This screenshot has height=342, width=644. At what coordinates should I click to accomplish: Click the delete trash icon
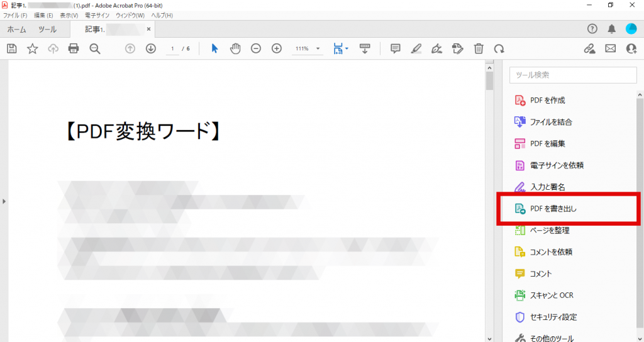479,49
